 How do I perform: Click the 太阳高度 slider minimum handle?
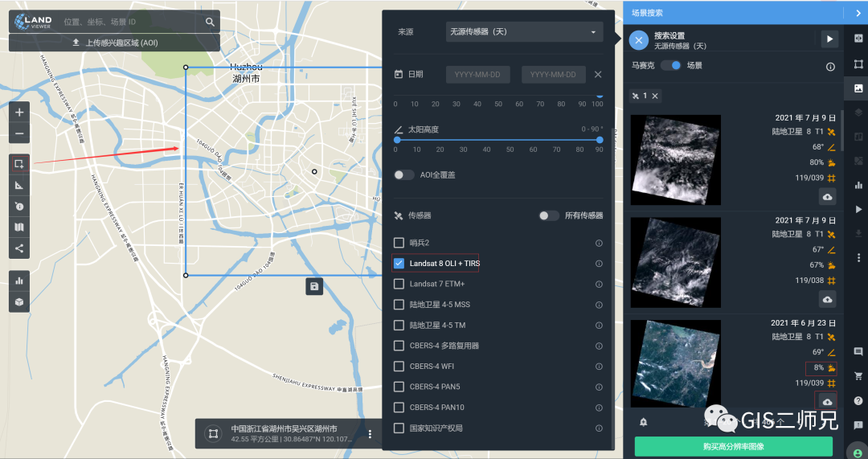click(x=396, y=140)
